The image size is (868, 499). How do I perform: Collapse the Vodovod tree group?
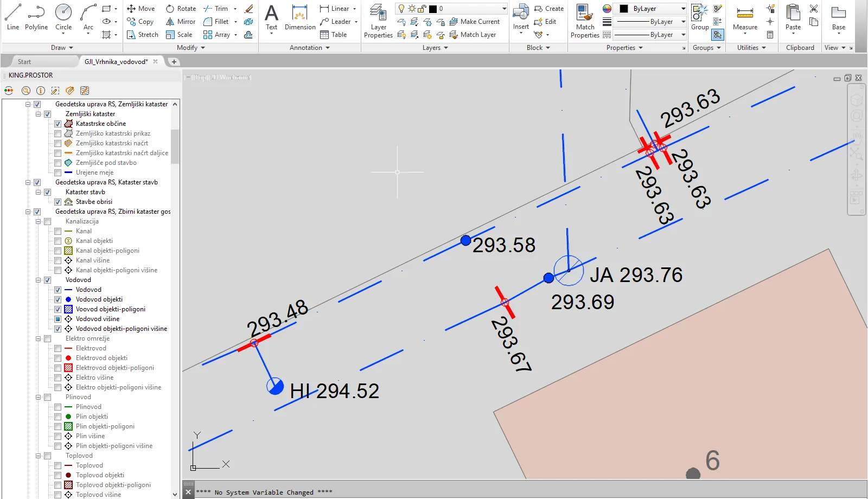pyautogui.click(x=39, y=280)
